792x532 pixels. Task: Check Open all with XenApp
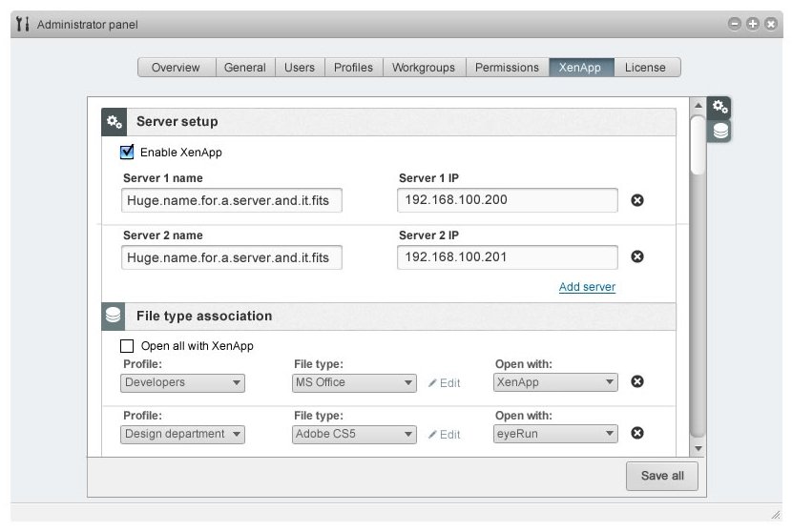pos(127,346)
